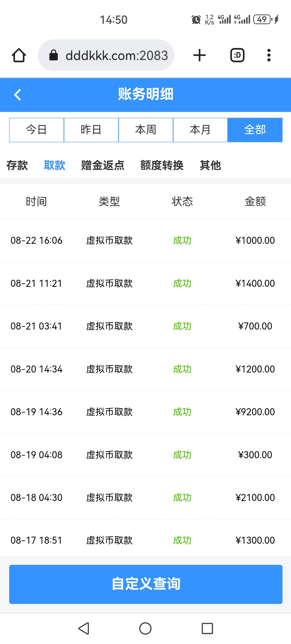Viewport: 291px width, 644px height.
Task: Switch to the 其他 tab
Action: tap(210, 165)
